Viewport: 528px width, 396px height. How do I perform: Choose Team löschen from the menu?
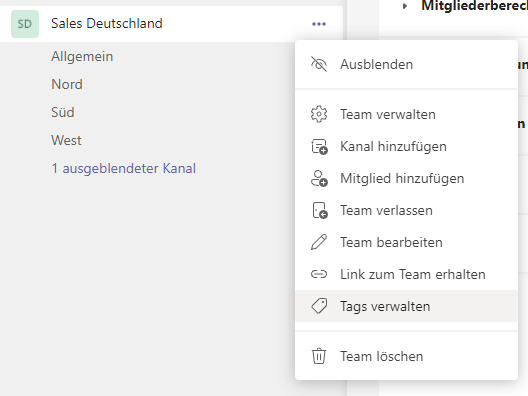(x=406, y=356)
